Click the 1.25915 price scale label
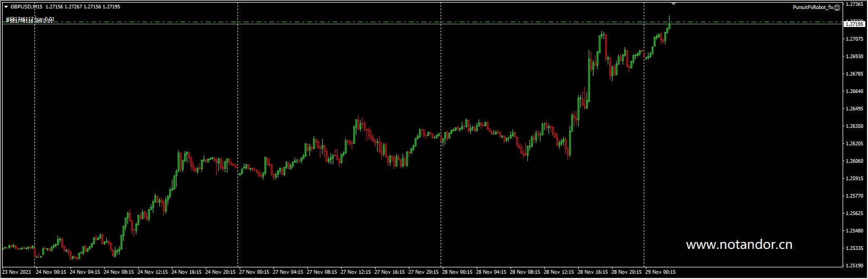 click(855, 179)
